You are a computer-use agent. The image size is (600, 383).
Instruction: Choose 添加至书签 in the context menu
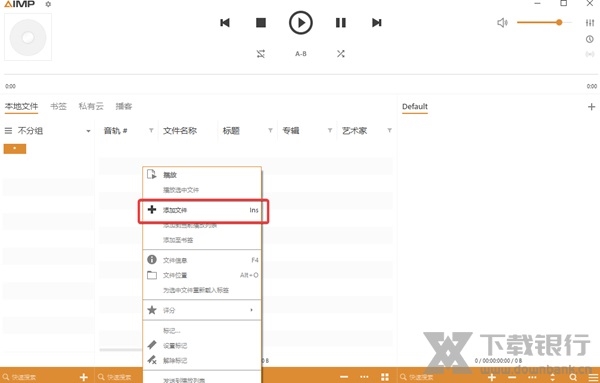tap(202, 240)
